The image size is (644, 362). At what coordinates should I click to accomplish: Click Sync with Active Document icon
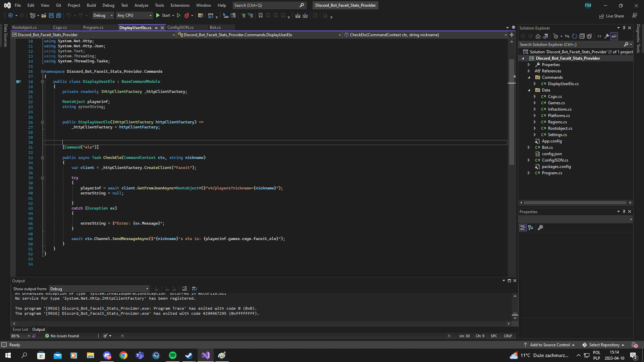tap(567, 36)
